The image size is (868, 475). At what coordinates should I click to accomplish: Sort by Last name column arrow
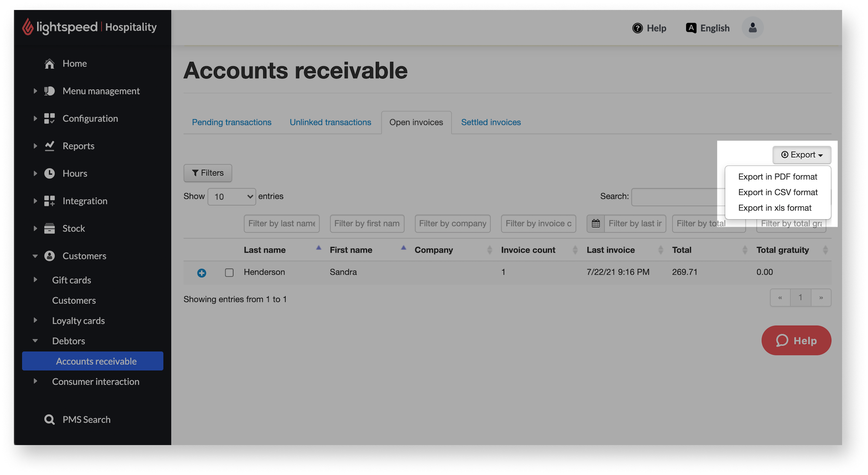319,248
